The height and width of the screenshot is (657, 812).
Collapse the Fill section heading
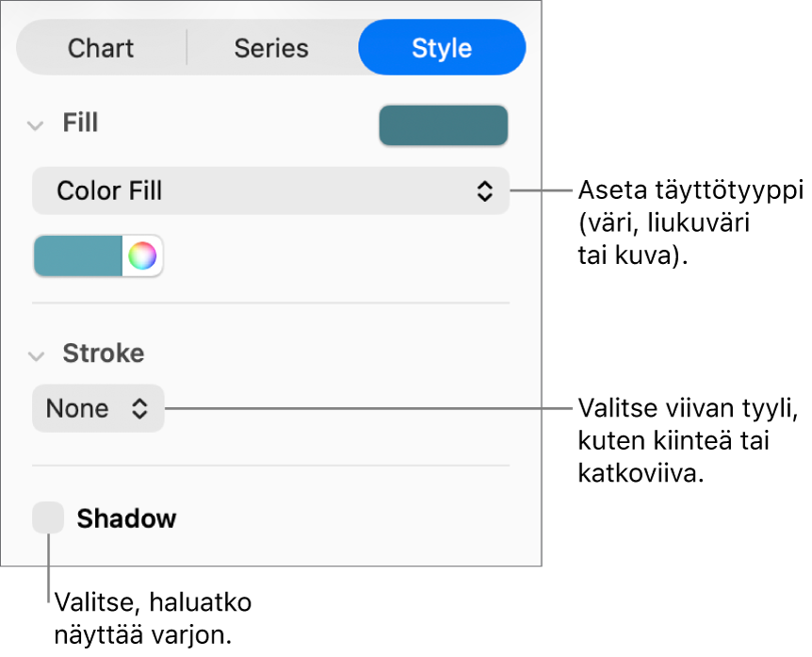tap(80, 123)
